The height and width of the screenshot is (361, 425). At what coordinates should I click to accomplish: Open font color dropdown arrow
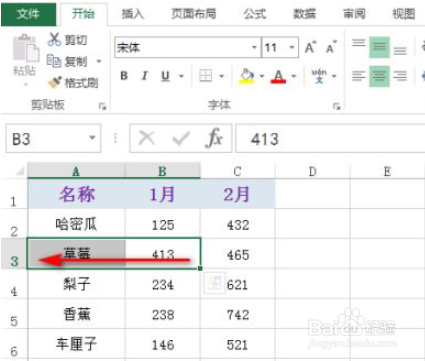click(x=294, y=76)
